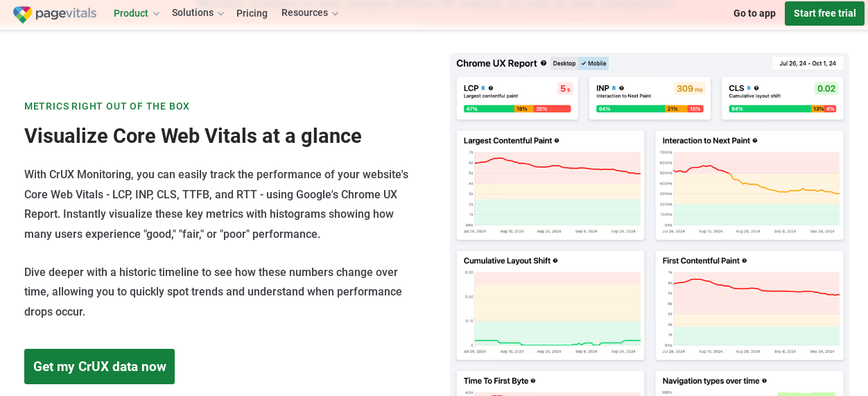The image size is (868, 396).
Task: Click the help icon in the LCP card
Action: [x=491, y=88]
